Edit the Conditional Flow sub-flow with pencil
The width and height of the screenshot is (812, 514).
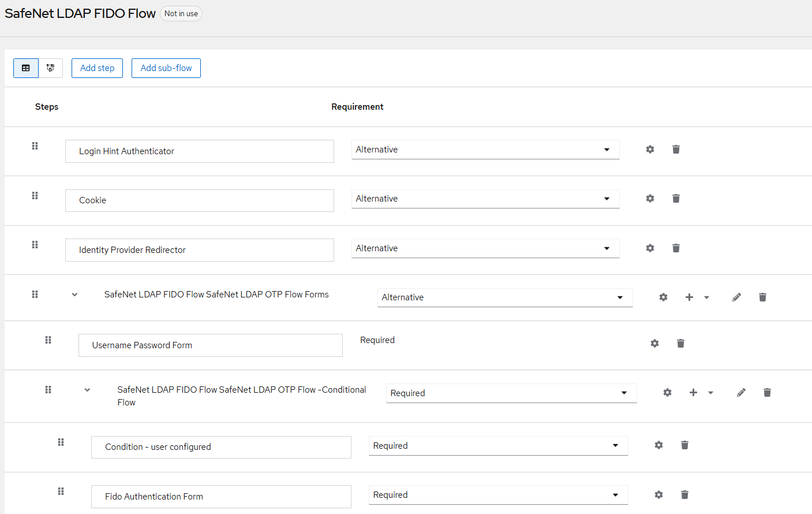coord(741,393)
